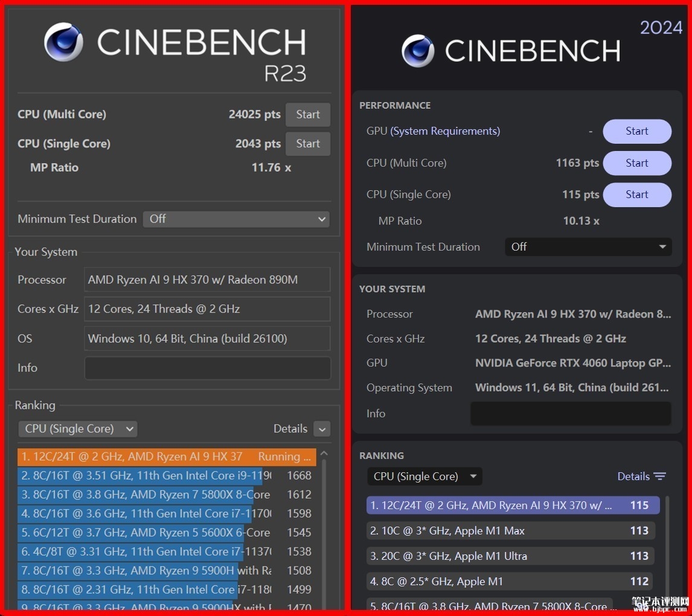
Task: Start the R23 CPU Single Core test
Action: [307, 143]
